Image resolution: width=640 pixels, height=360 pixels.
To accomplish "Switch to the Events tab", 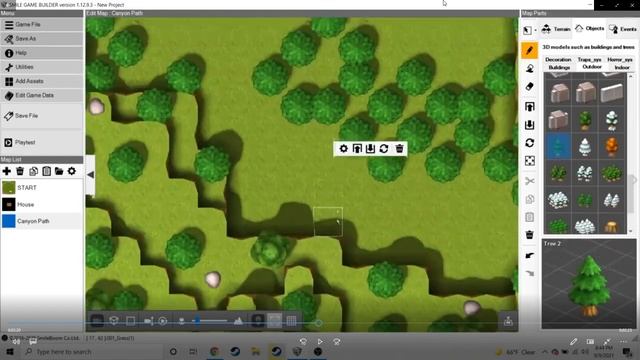I will [x=622, y=29].
